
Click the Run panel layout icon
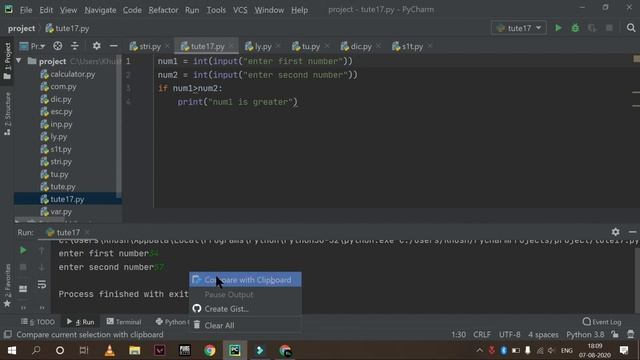click(x=23, y=289)
